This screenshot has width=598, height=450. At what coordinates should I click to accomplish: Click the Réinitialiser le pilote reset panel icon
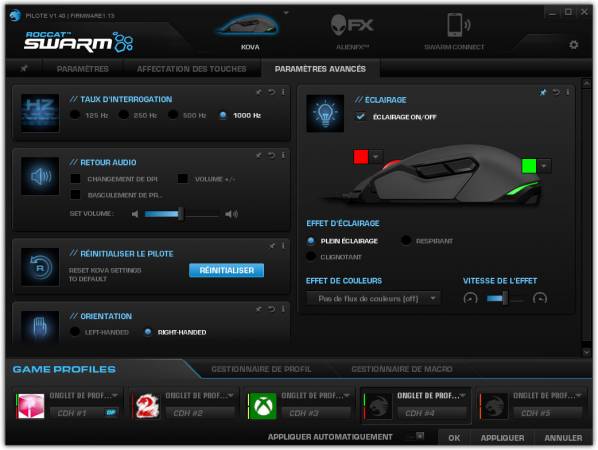40,267
